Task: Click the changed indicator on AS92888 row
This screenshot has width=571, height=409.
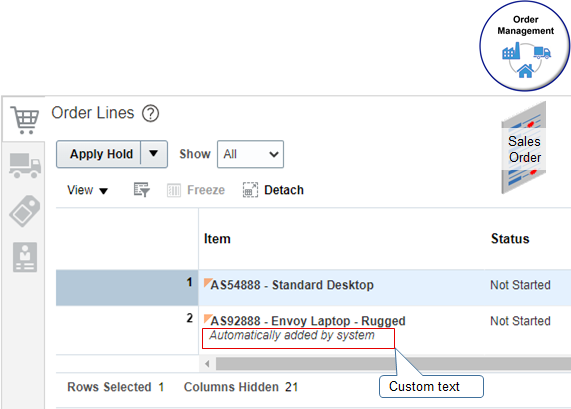Action: coord(208,318)
